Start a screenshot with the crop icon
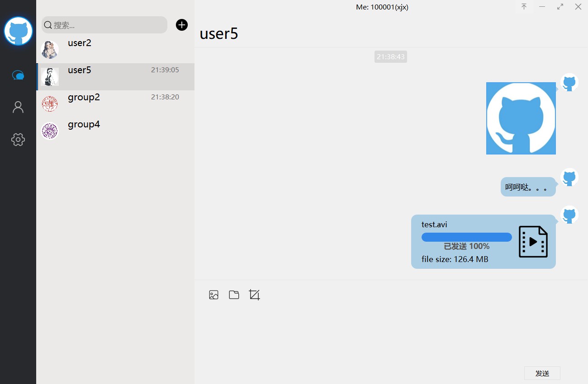Screen dimensions: 588x384 click(x=255, y=295)
